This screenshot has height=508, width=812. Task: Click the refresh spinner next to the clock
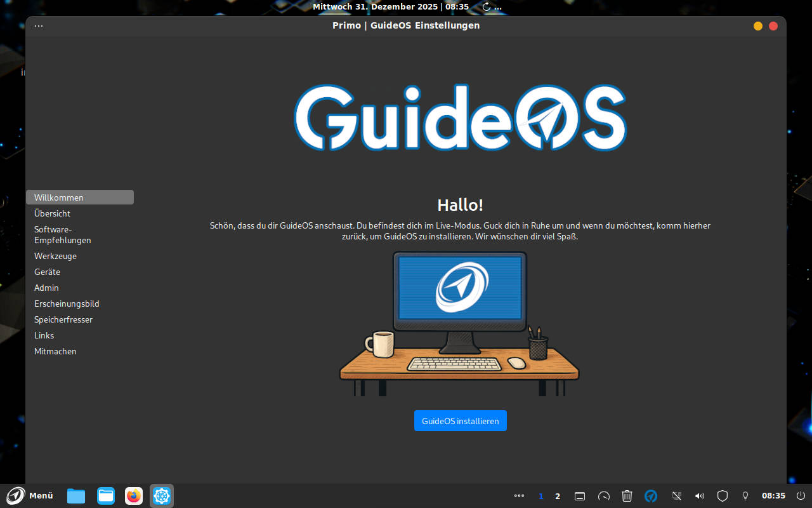point(486,6)
